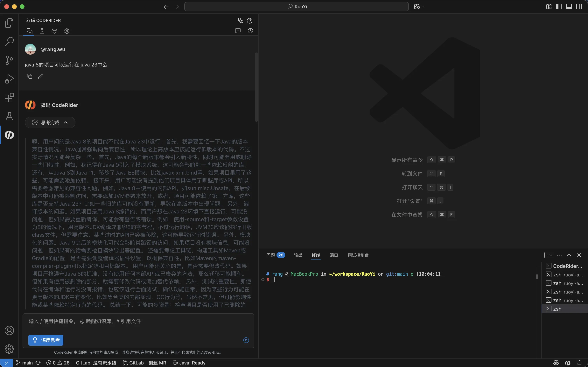Open the Testing flask view
The height and width of the screenshot is (367, 588).
(9, 116)
